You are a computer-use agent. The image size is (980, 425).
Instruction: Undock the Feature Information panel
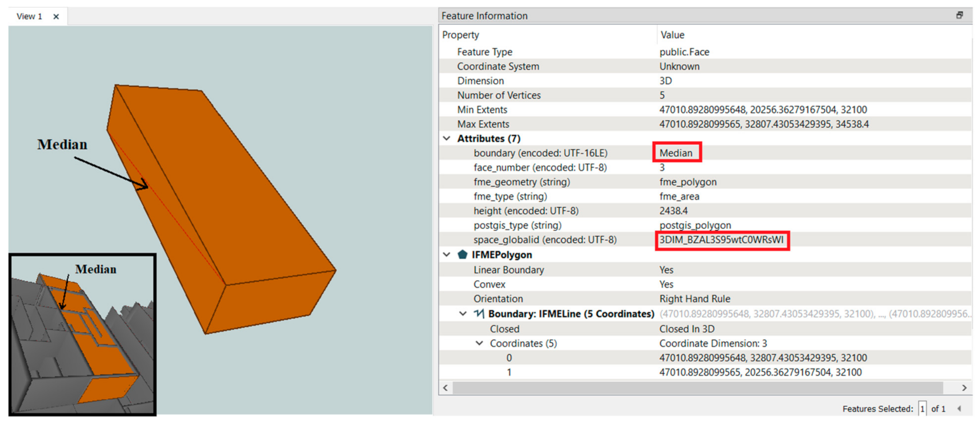pos(959,15)
